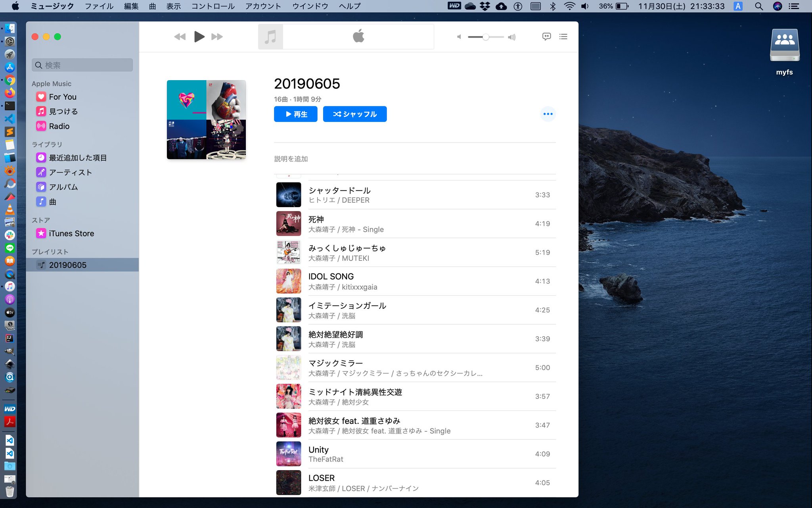Screen dimensions: 812x508
Task: Click the input source A icon
Action: point(738,6)
